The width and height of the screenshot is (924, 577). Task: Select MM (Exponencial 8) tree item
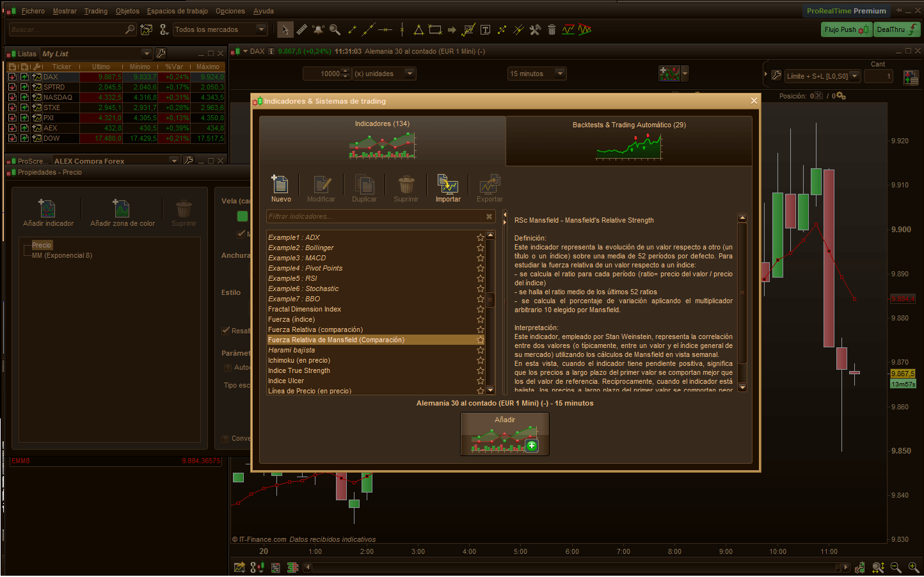tap(62, 255)
